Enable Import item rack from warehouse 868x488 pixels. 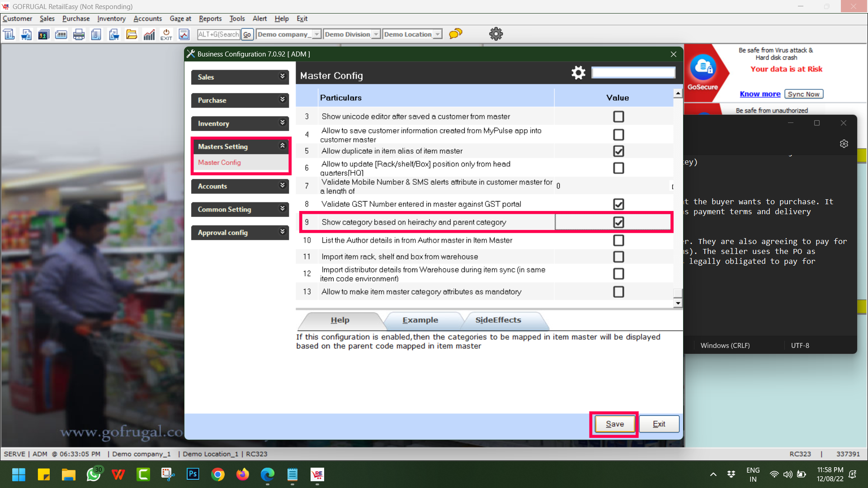pos(618,257)
